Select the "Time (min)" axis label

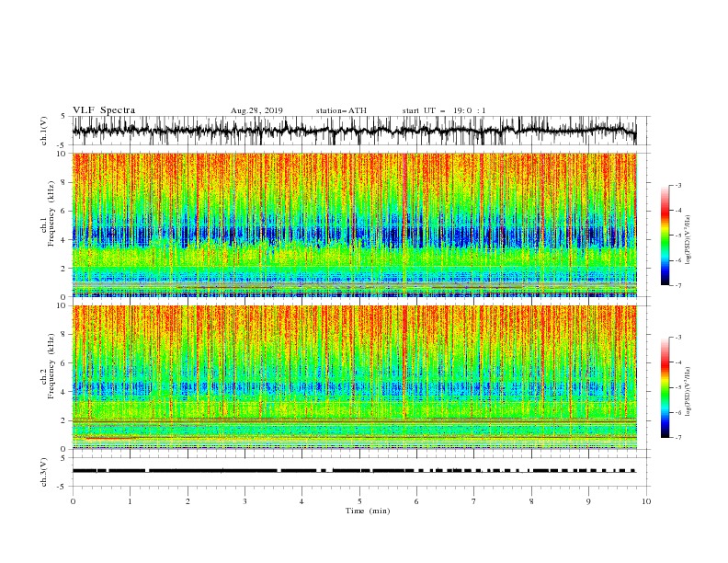(368, 511)
